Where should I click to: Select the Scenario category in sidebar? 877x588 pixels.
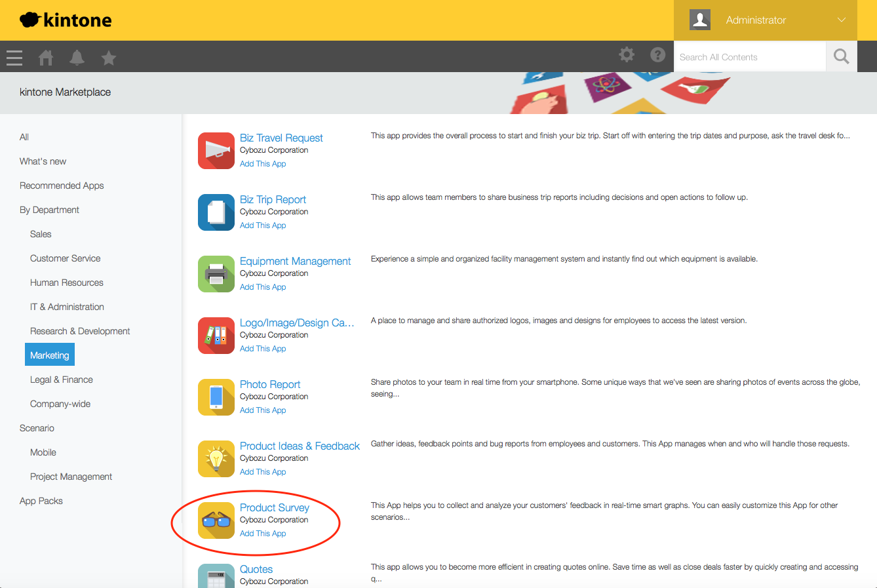coord(37,428)
